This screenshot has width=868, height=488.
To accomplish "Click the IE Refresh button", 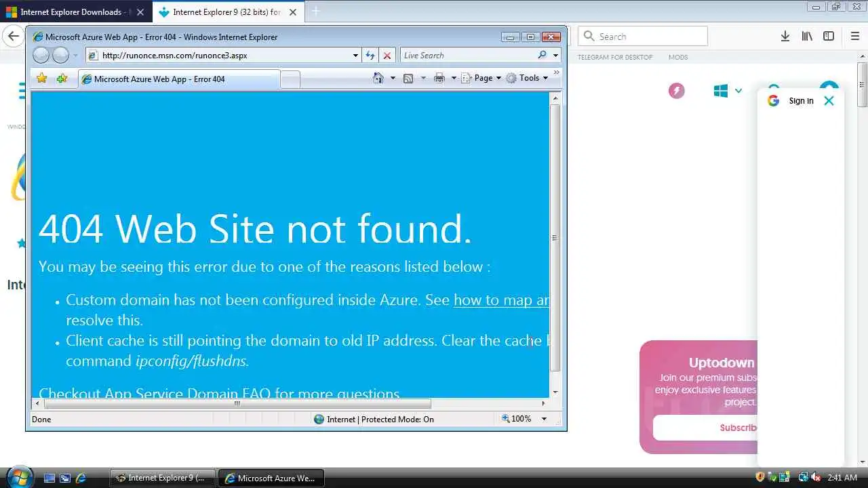I will [x=370, y=56].
